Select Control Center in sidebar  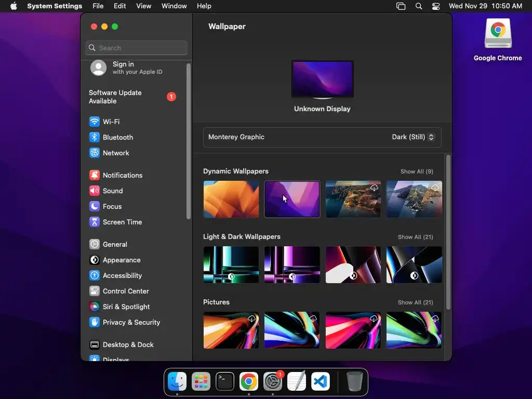[119, 291]
